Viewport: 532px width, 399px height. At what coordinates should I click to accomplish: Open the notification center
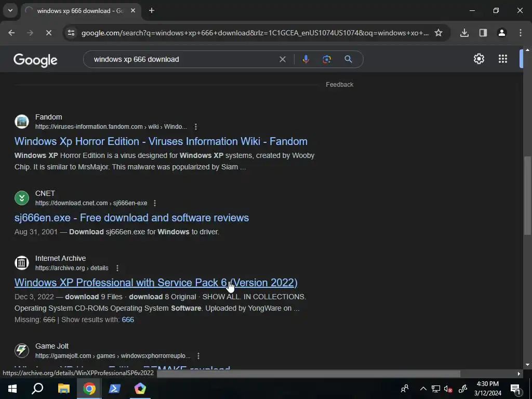(x=516, y=389)
